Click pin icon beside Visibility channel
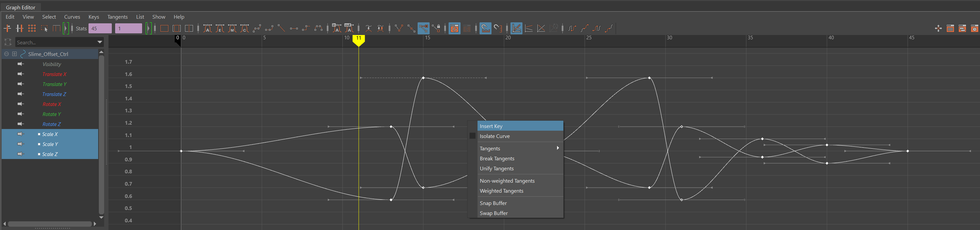This screenshot has width=980, height=230. (21, 64)
